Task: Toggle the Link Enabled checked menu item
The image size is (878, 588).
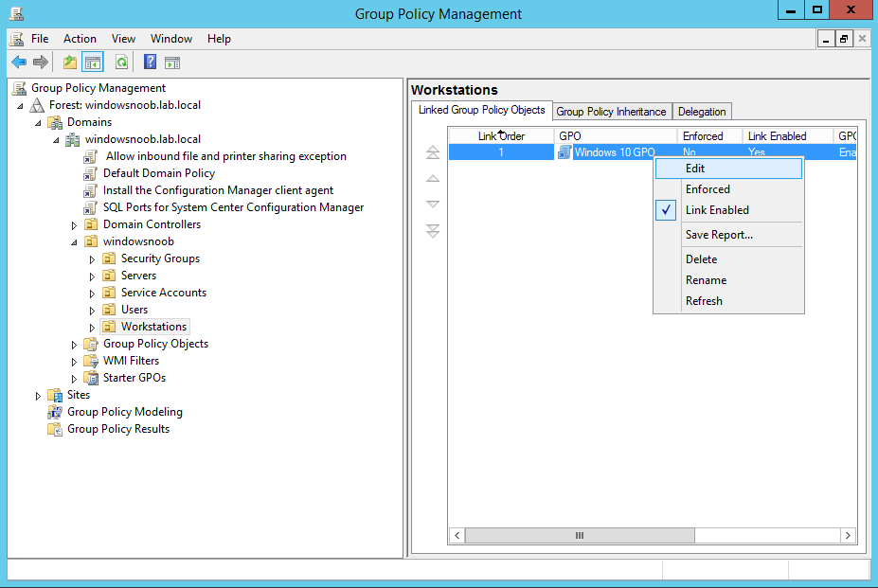Action: (716, 210)
